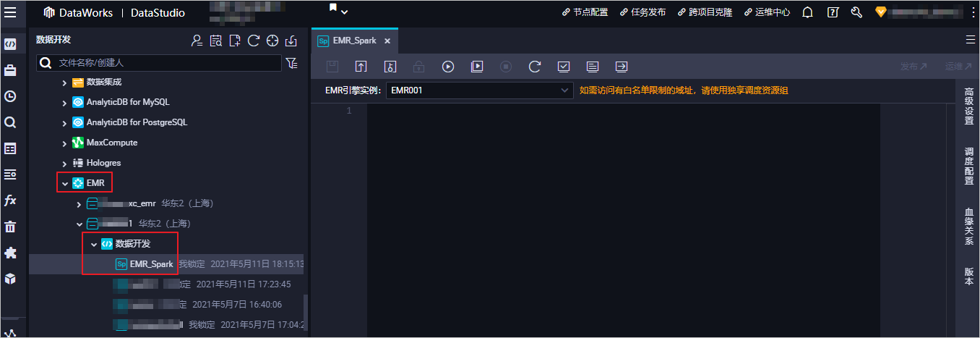The height and width of the screenshot is (338, 980).
Task: Expand the 数据集成 tree node
Action: click(x=64, y=82)
